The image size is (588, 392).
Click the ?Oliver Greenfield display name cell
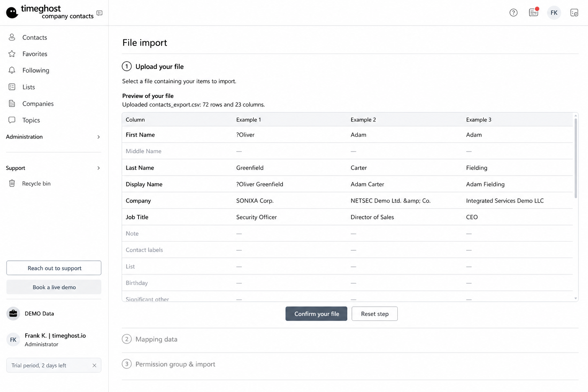pyautogui.click(x=260, y=184)
